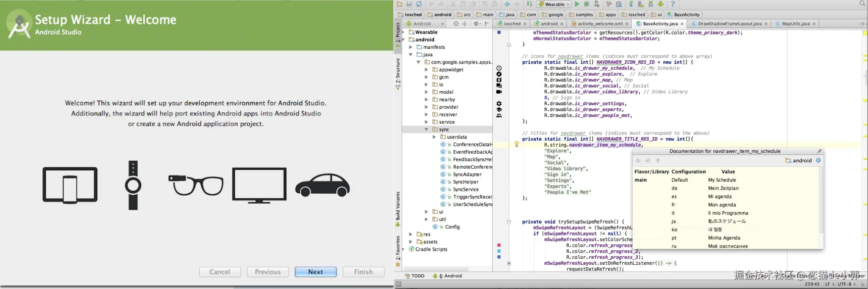The image size is (868, 289).
Task: Click the lightbulb intention icon in gutter
Action: [517, 144]
